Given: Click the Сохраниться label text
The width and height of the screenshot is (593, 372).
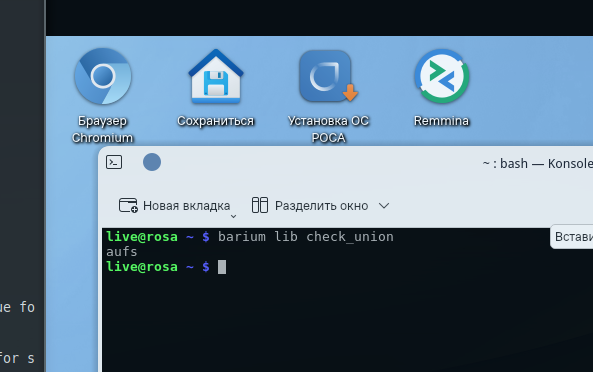Looking at the screenshot, I should 216,121.
